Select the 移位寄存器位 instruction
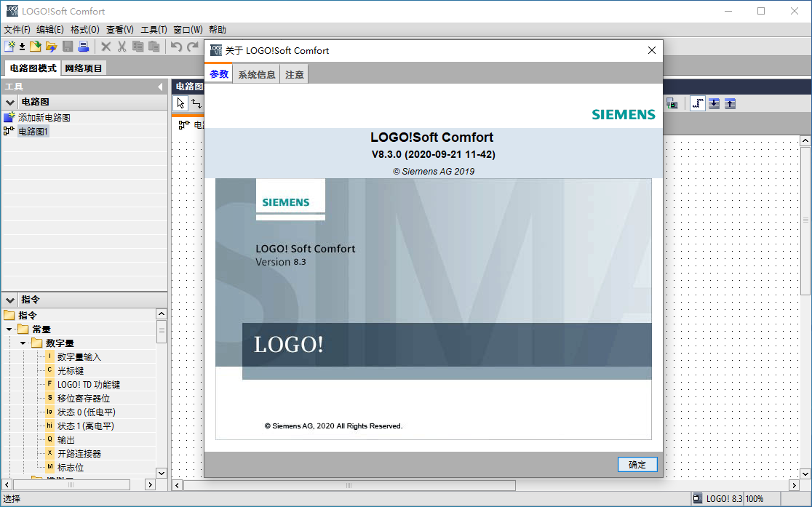Image resolution: width=812 pixels, height=507 pixels. [84, 398]
